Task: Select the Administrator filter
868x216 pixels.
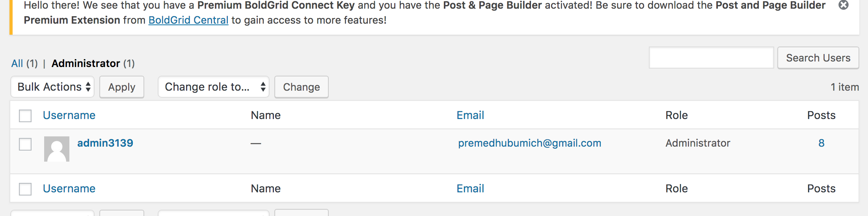Action: point(86,63)
